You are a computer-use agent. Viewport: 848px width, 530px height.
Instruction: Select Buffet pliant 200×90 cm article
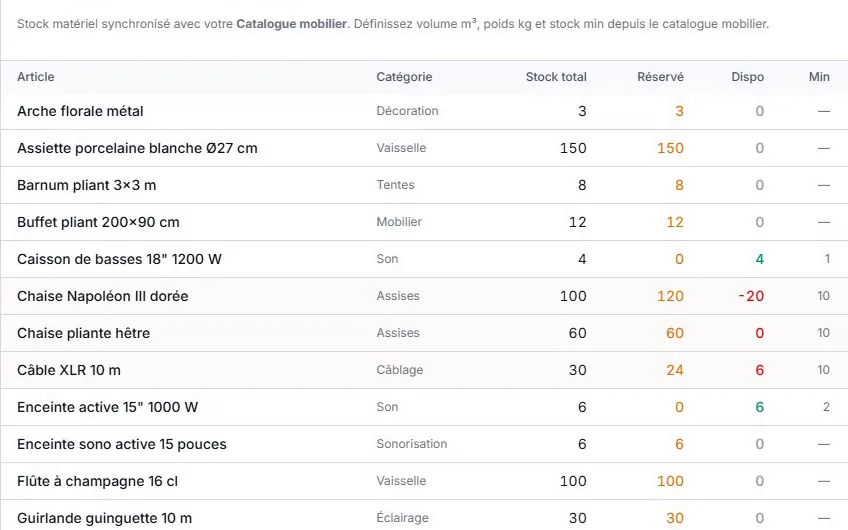pos(98,222)
